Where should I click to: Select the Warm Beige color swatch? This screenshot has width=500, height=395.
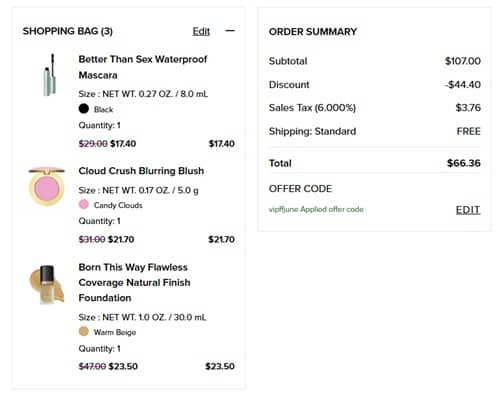(84, 331)
